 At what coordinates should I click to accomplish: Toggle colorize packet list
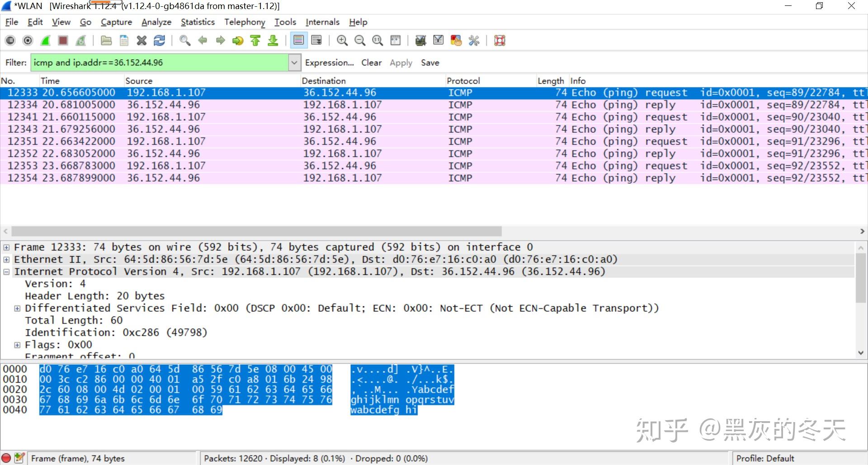(x=299, y=40)
